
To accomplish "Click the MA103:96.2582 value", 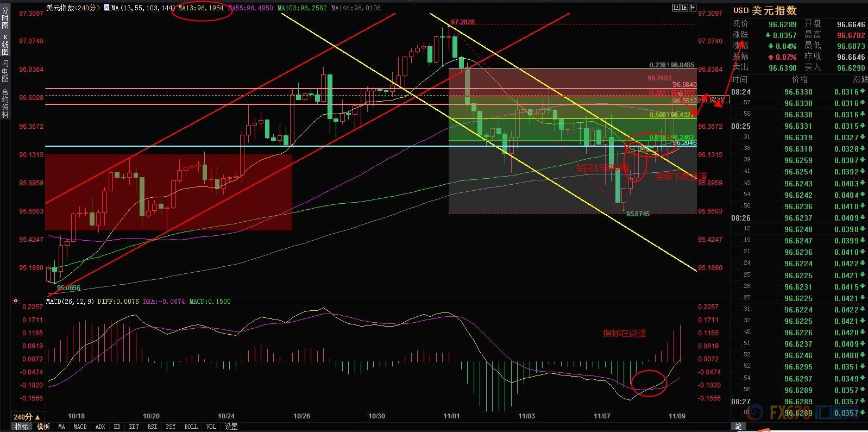I will [x=302, y=8].
